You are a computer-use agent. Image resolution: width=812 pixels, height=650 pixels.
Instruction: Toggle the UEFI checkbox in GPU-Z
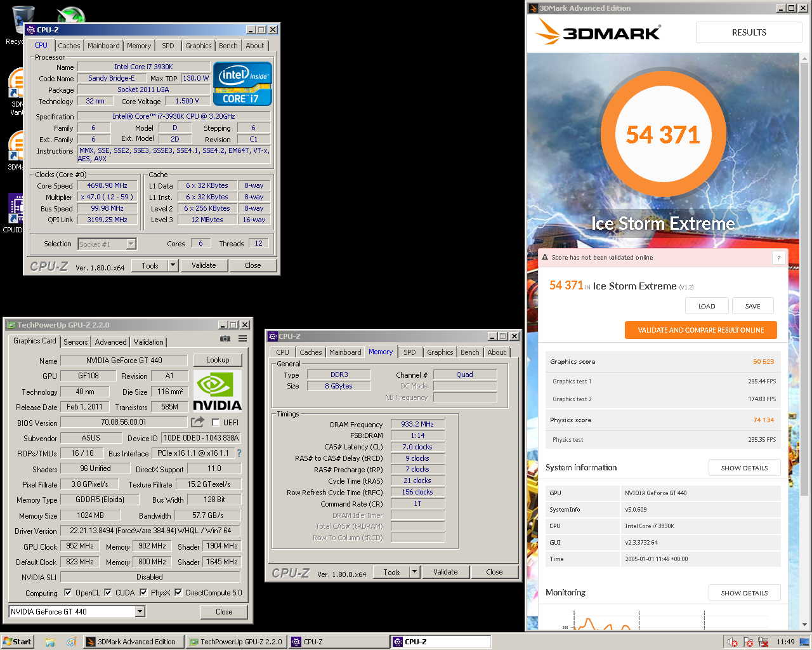[216, 422]
